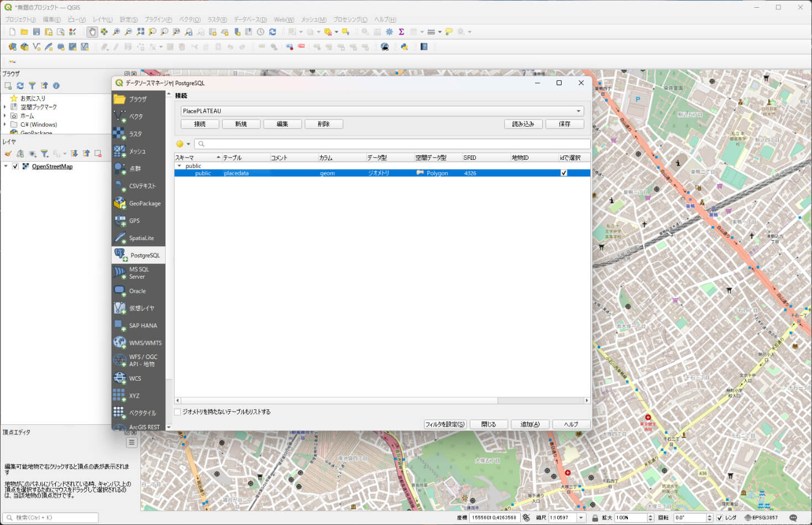Click the table search input field

point(392,144)
